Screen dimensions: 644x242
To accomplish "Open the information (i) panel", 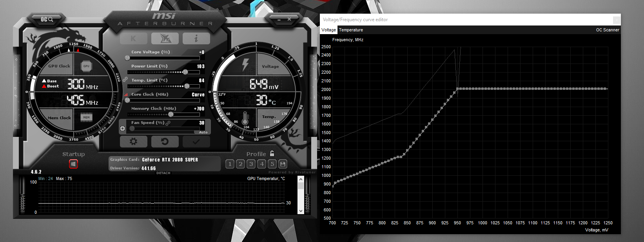I will [x=196, y=38].
